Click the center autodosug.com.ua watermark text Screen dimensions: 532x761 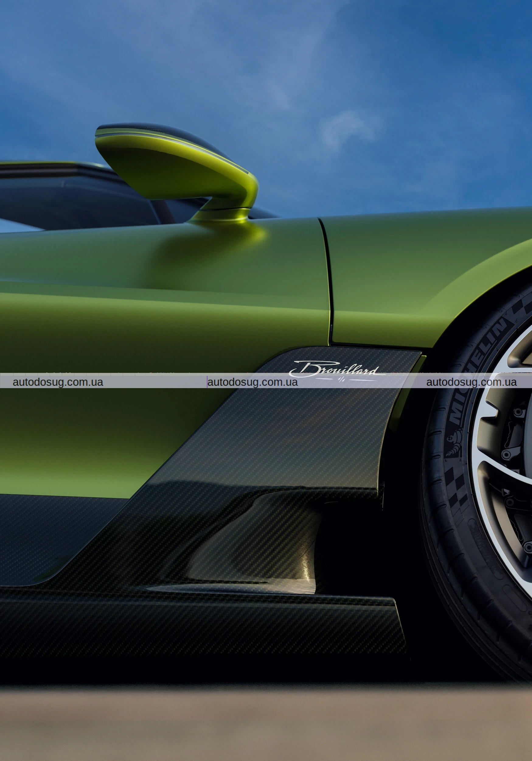(x=252, y=382)
